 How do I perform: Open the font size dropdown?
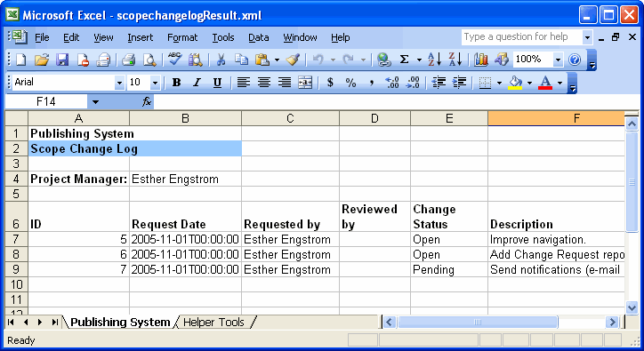(x=155, y=83)
